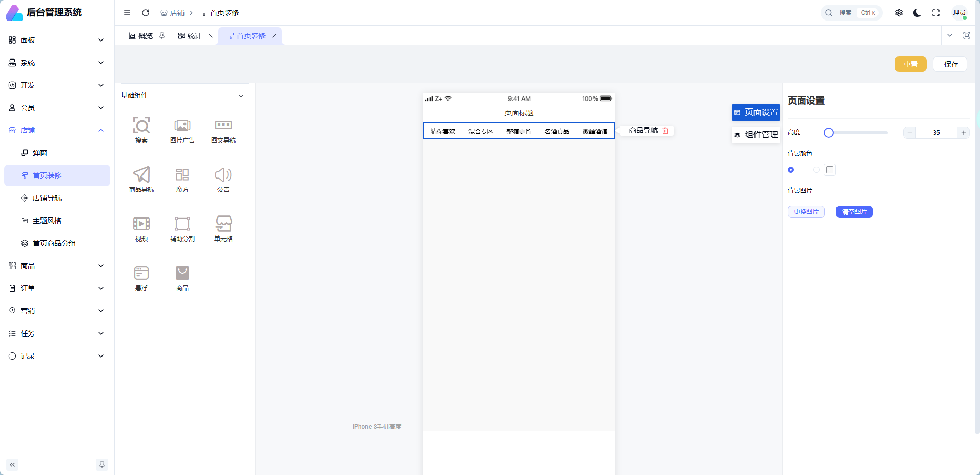Switch to the 统计 tab

tap(190, 36)
